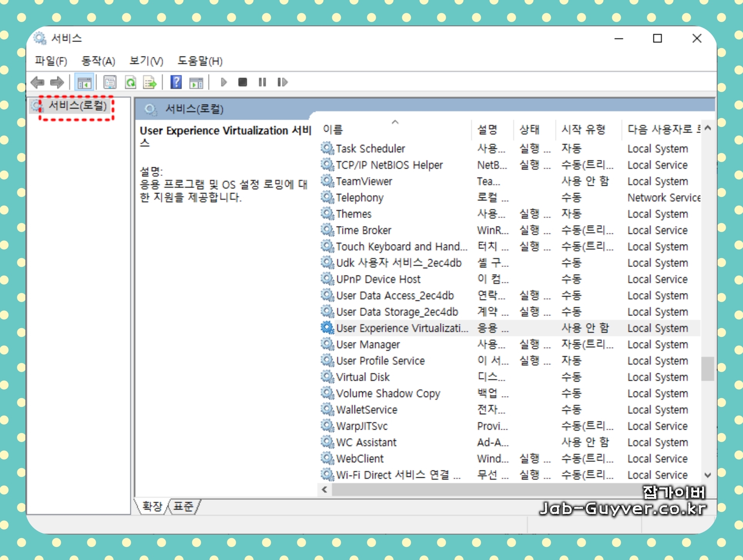The image size is (743, 560).
Task: Select 서비스(로컬) in the left tree
Action: 77,105
